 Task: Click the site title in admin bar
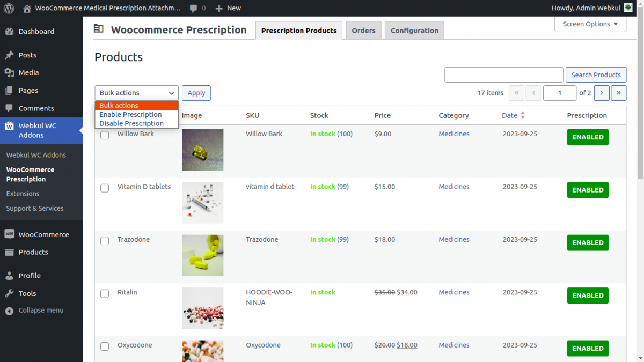pos(108,8)
